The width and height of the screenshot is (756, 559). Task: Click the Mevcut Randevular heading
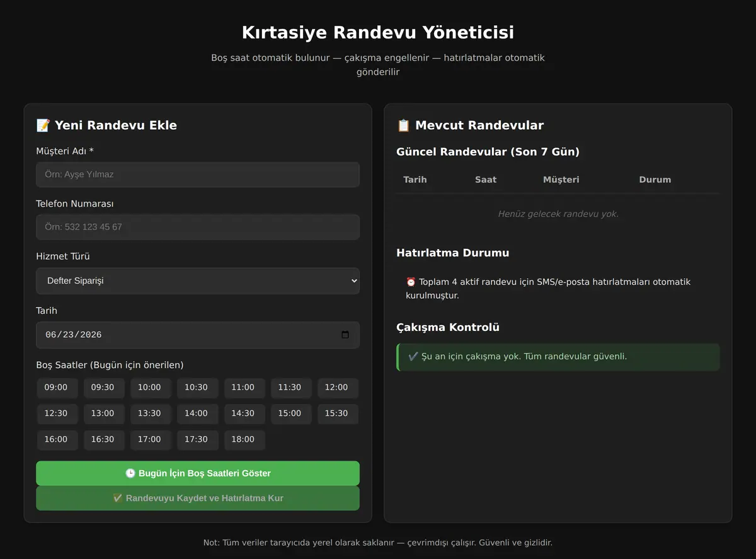470,125
